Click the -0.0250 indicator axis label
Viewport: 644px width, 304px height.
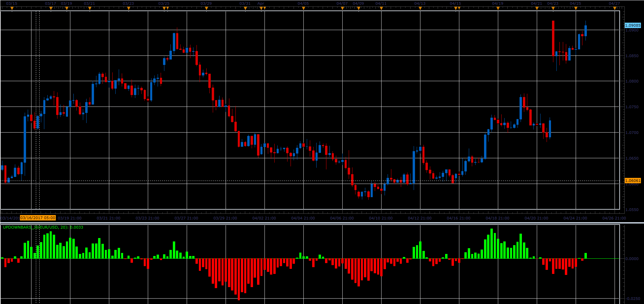pos(632,299)
